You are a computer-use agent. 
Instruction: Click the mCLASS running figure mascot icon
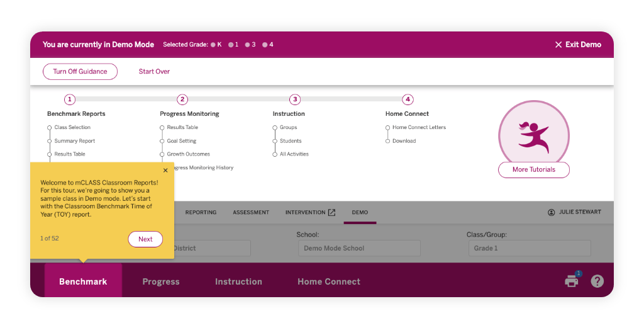[533, 137]
